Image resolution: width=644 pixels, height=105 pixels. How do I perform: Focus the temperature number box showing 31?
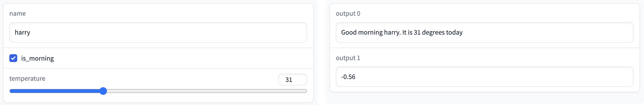click(292, 79)
